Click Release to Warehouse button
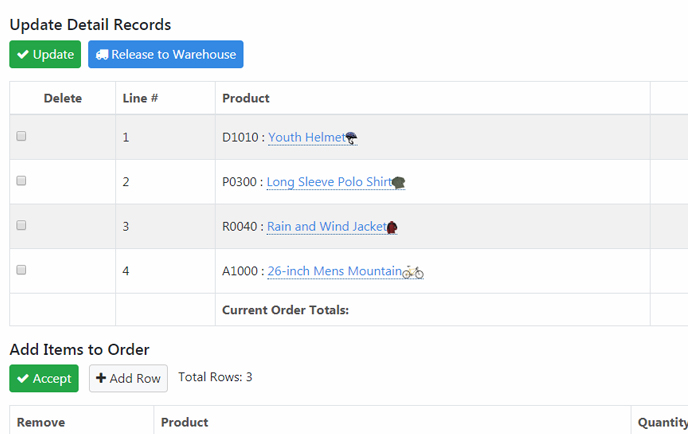 point(166,54)
